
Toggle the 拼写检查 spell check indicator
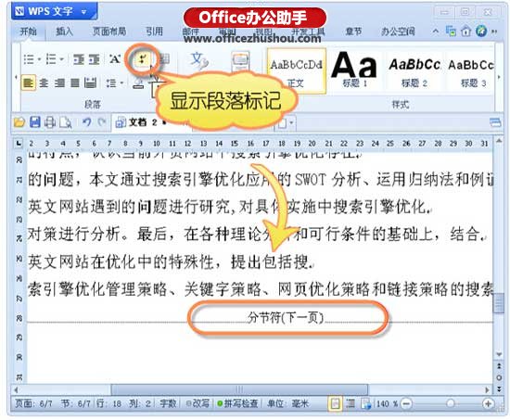point(237,403)
